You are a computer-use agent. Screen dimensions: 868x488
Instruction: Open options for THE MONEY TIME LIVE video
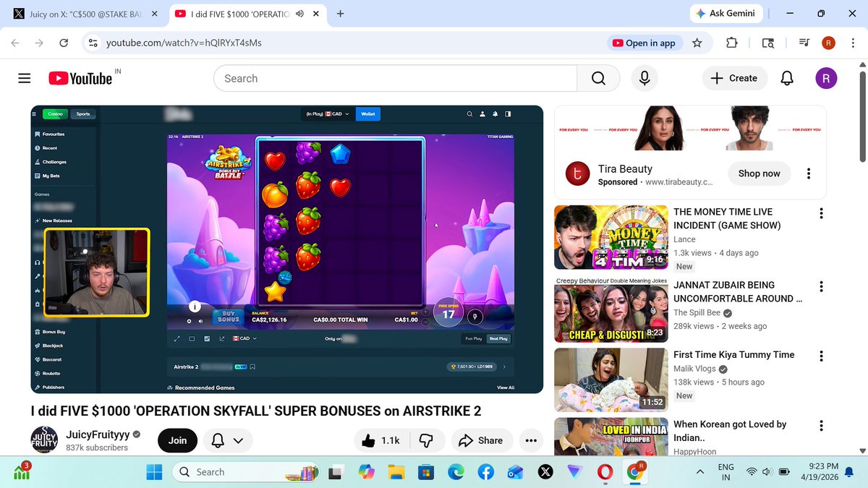click(821, 213)
